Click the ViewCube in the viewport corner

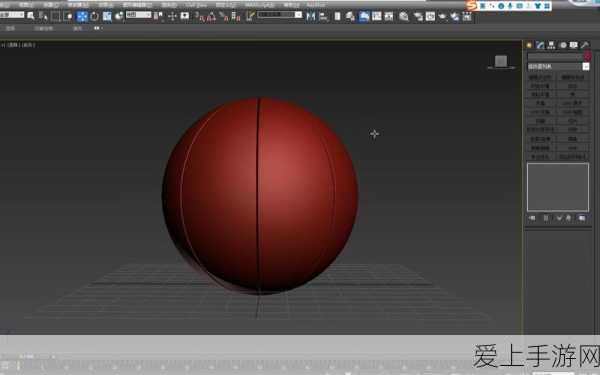click(501, 62)
